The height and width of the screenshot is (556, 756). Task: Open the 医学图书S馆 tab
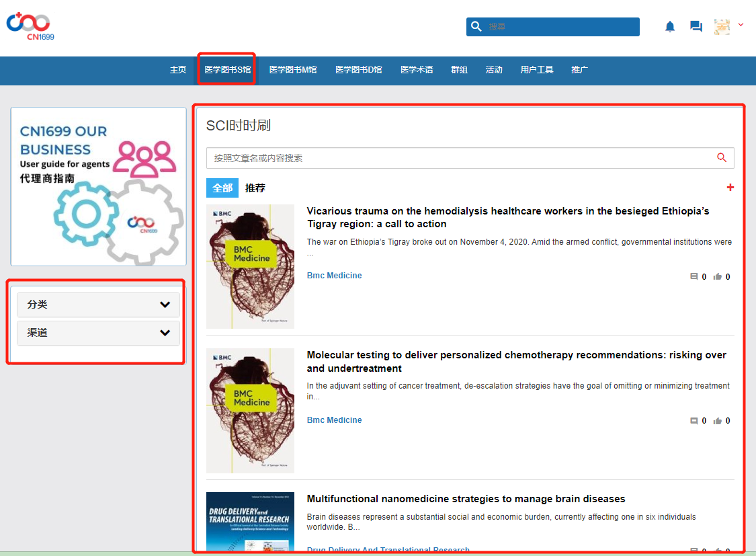point(228,70)
